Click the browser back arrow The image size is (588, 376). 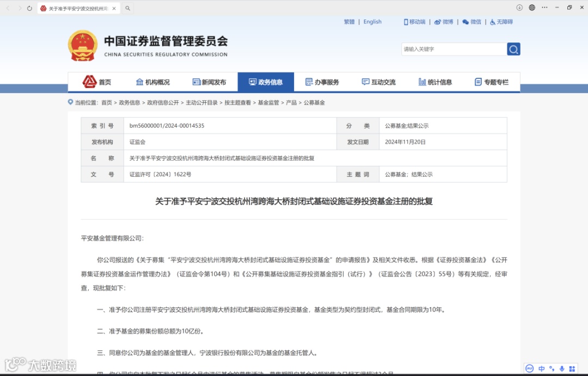point(8,8)
